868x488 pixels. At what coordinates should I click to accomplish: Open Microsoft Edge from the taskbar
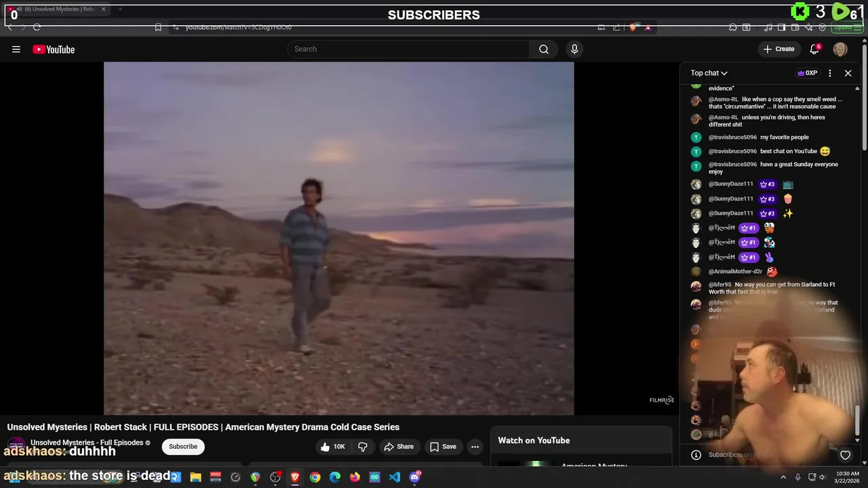tap(335, 477)
